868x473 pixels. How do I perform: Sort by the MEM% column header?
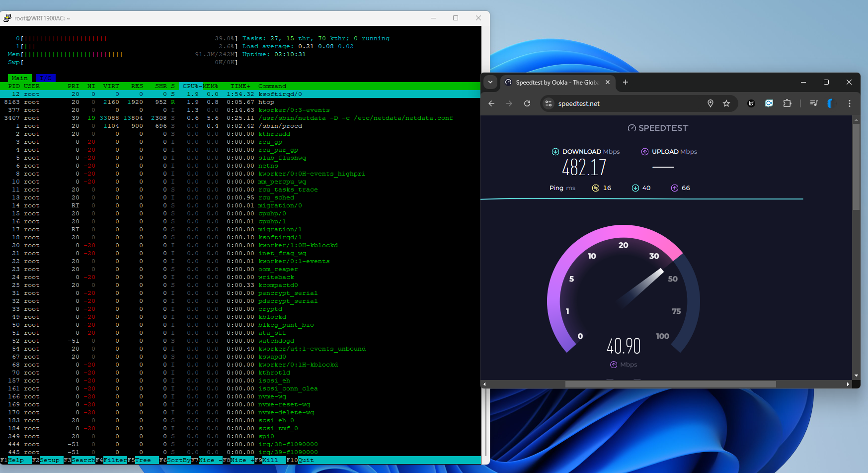(x=211, y=86)
